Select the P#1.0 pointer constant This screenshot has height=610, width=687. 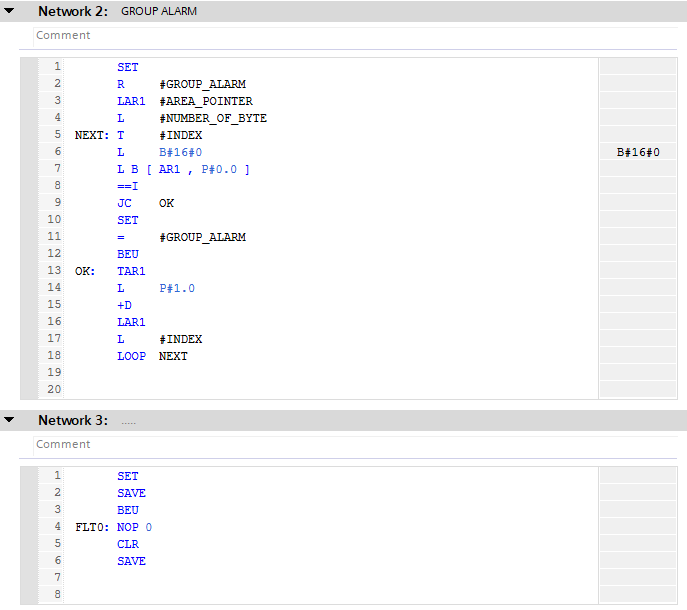click(x=177, y=288)
